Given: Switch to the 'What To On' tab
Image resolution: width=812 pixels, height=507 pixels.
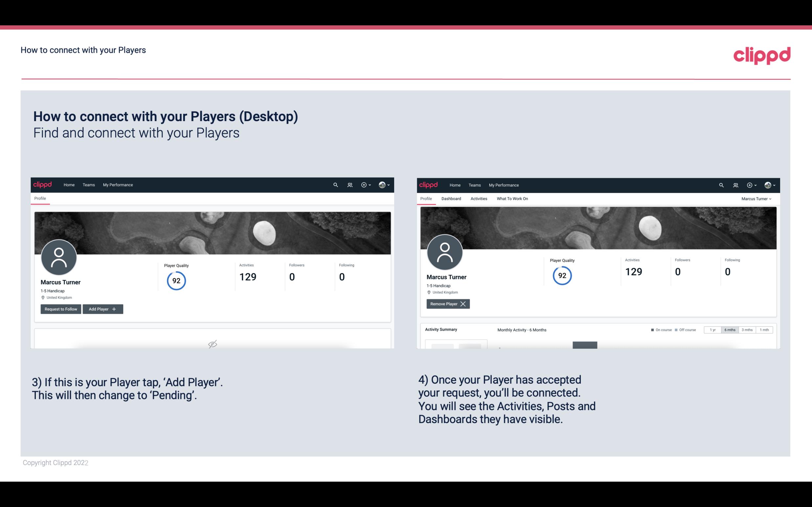Looking at the screenshot, I should [x=512, y=199].
